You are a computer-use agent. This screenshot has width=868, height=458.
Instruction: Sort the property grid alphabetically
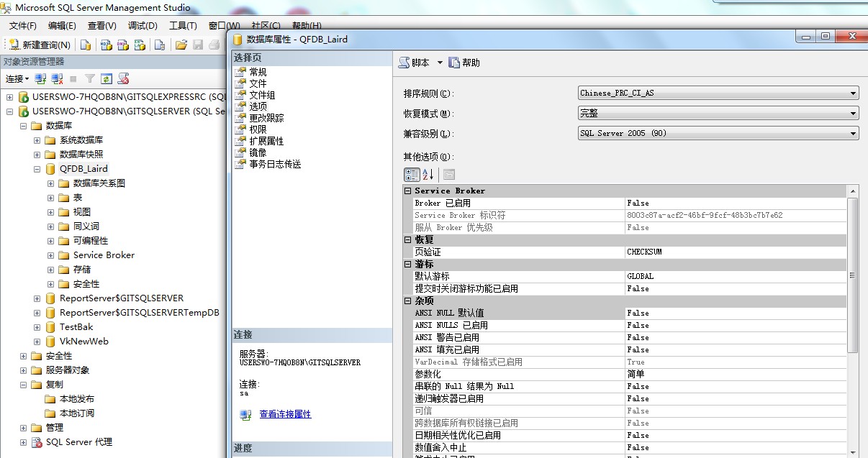[428, 174]
